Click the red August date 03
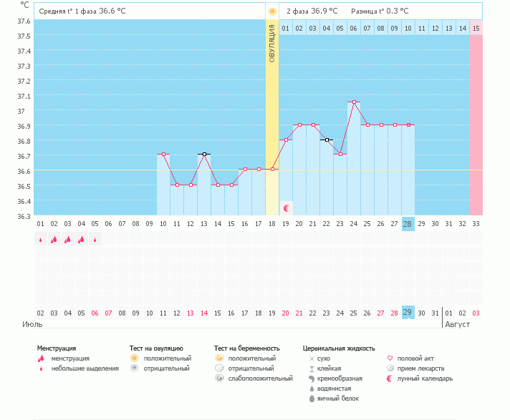Image resolution: width=510 pixels, height=420 pixels. point(476,313)
